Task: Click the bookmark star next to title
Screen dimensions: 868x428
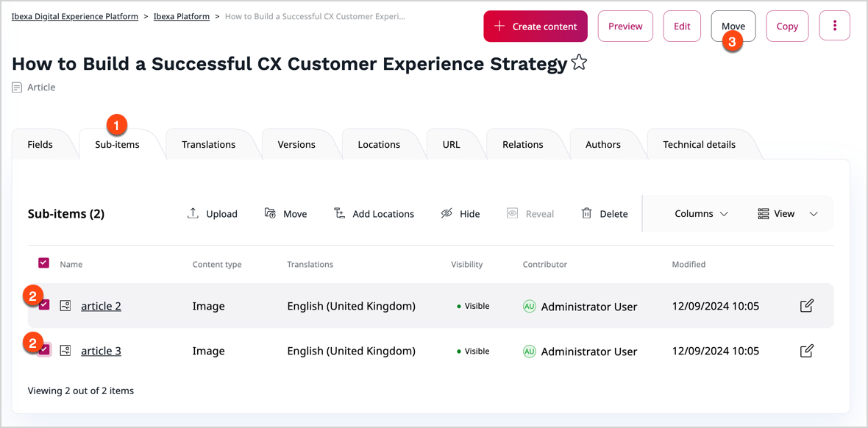Action: tap(580, 63)
